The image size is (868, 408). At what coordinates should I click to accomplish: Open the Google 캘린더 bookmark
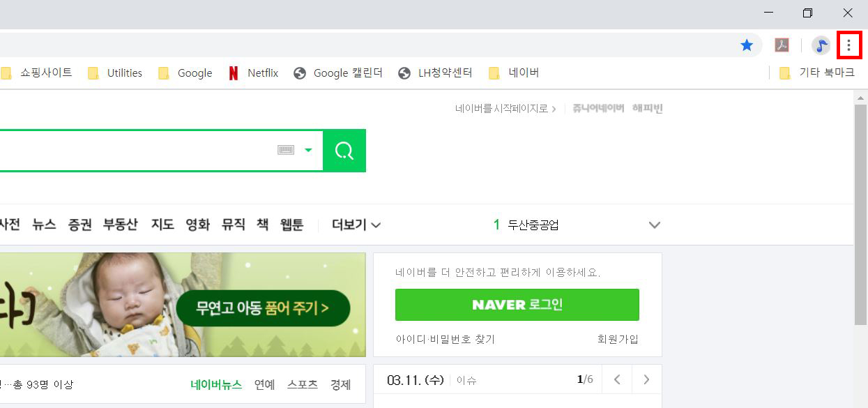339,73
